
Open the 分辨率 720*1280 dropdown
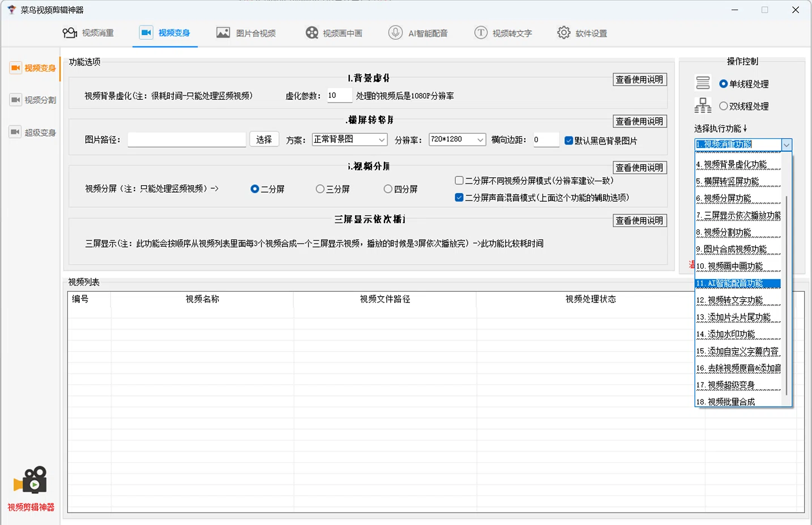coord(457,139)
